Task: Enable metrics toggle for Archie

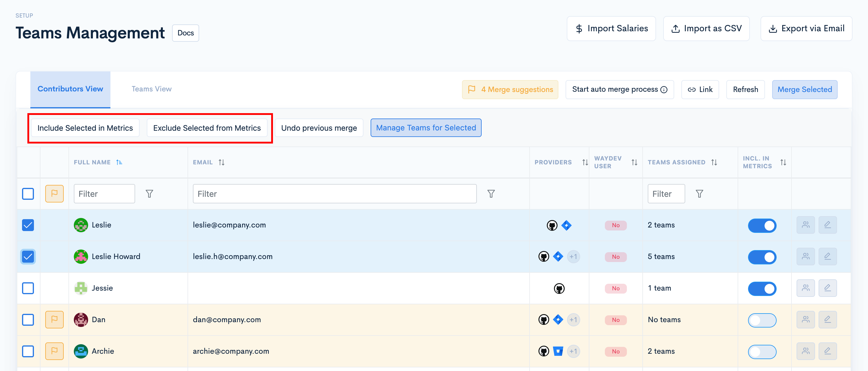Action: [x=762, y=352]
